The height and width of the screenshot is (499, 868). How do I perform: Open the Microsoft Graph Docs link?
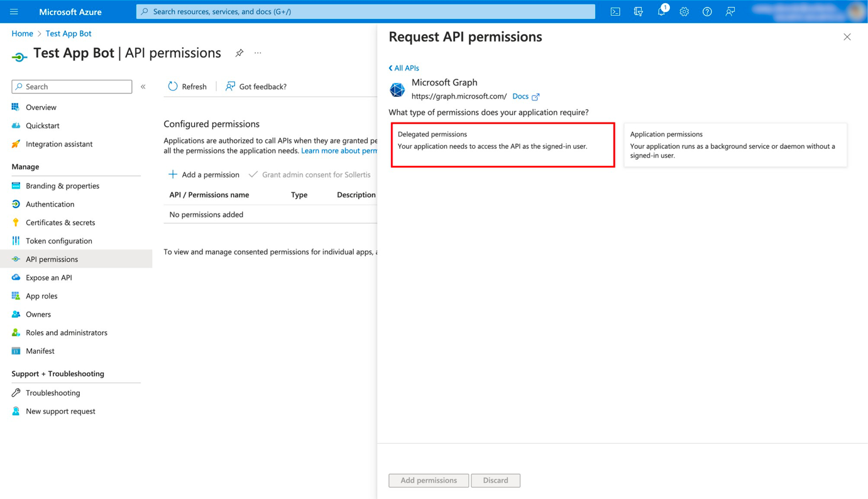pos(520,96)
